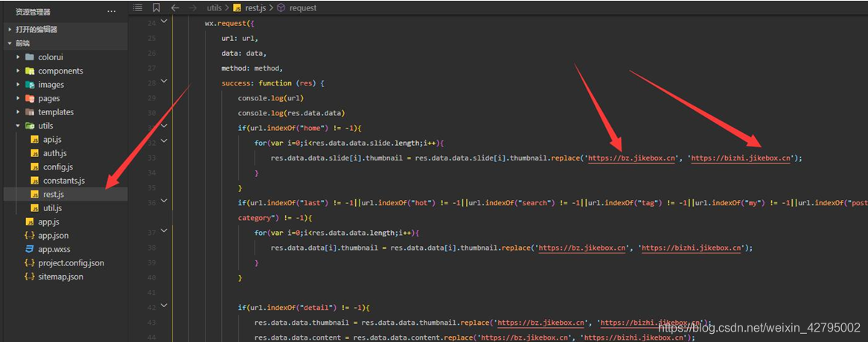Click the templates folder icon
Image resolution: width=868 pixels, height=342 pixels.
29,112
